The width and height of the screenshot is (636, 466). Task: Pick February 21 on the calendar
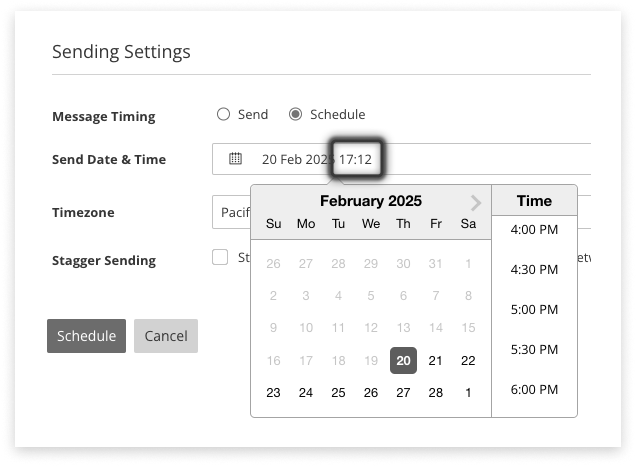(x=435, y=361)
